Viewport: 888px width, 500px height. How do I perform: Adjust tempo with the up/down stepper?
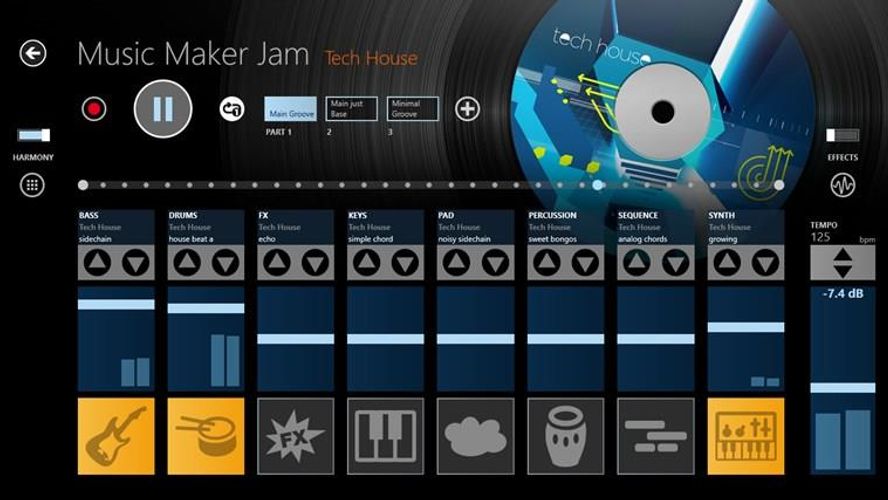pyautogui.click(x=843, y=263)
